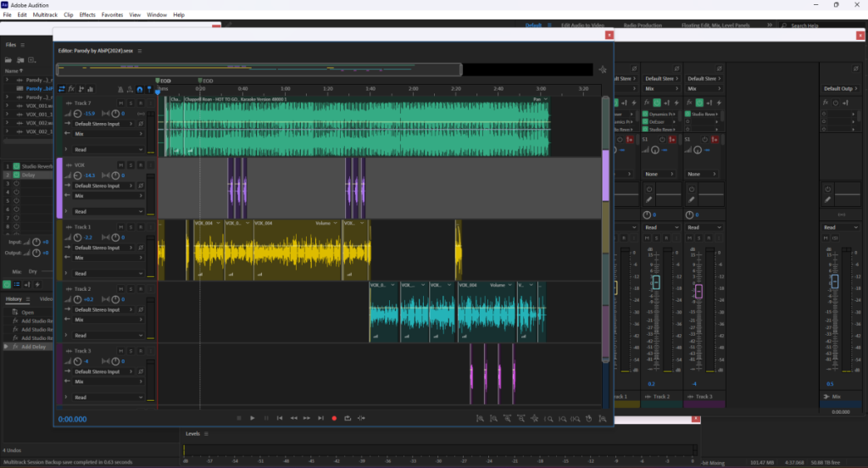The height and width of the screenshot is (468, 868).
Task: Open the VOX track Mix output dropdown
Action: click(108, 196)
